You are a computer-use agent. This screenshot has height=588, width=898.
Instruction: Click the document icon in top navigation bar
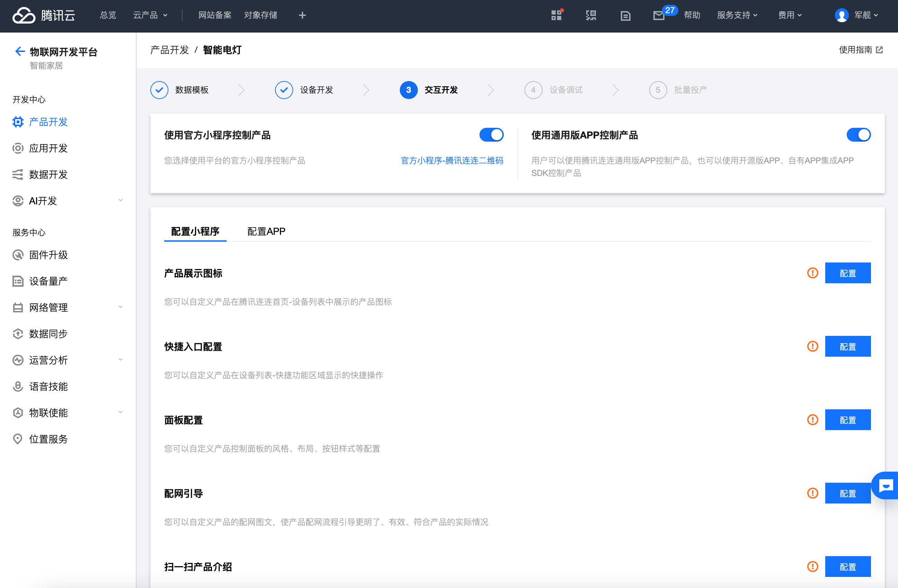[625, 16]
